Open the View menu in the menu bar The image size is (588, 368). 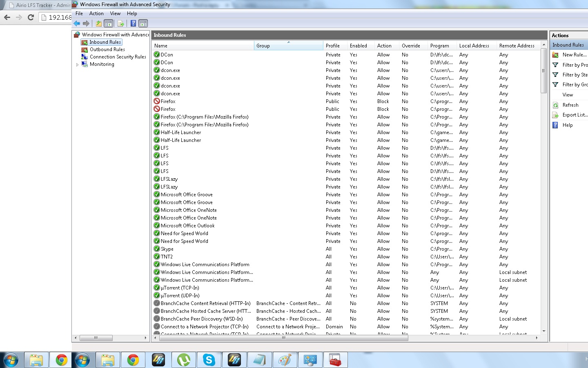(115, 13)
